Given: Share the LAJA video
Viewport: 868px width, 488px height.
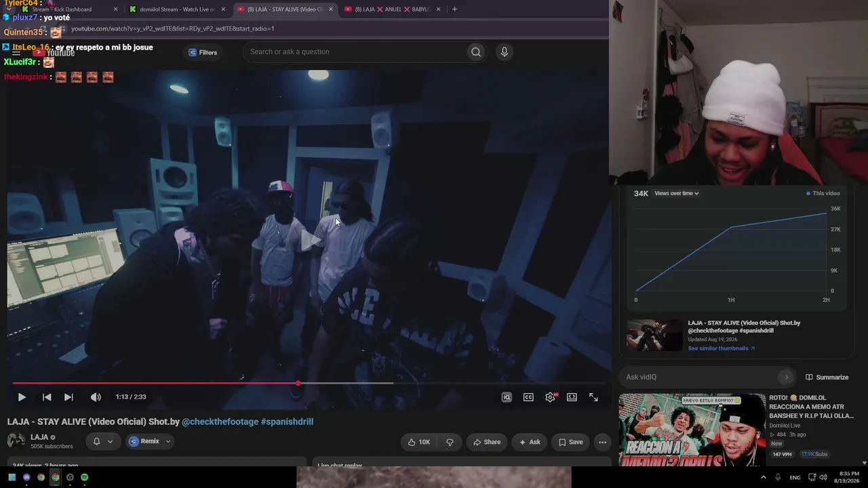Looking at the screenshot, I should [x=487, y=442].
